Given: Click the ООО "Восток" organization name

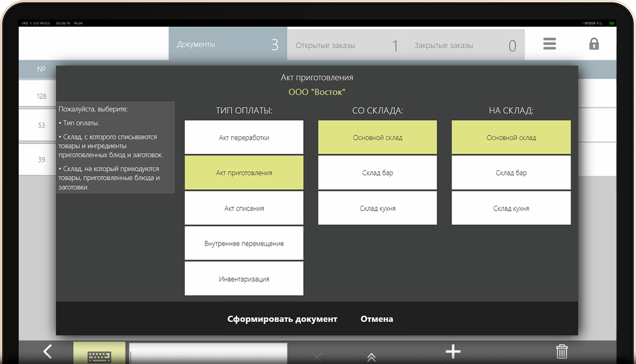Looking at the screenshot, I should point(317,92).
